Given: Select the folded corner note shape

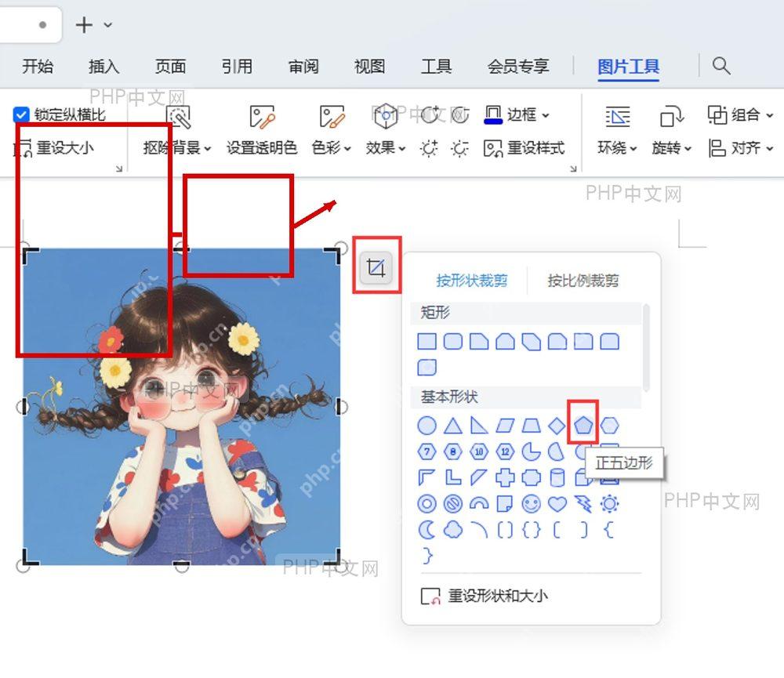Looking at the screenshot, I should 505,503.
